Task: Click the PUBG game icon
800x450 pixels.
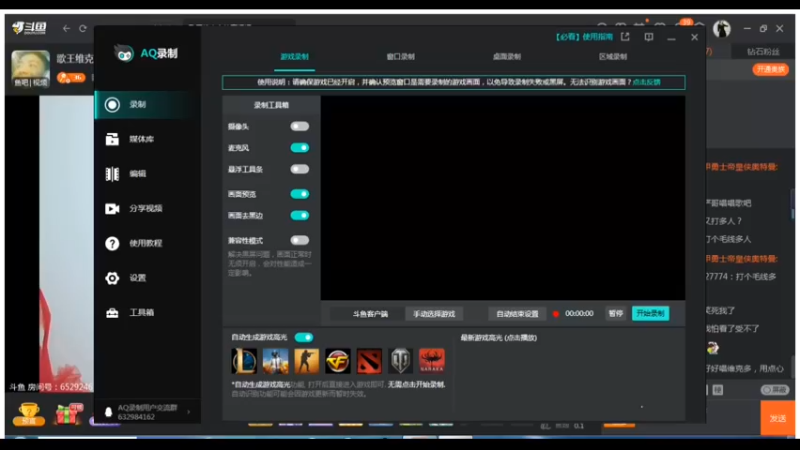Action: [x=276, y=361]
